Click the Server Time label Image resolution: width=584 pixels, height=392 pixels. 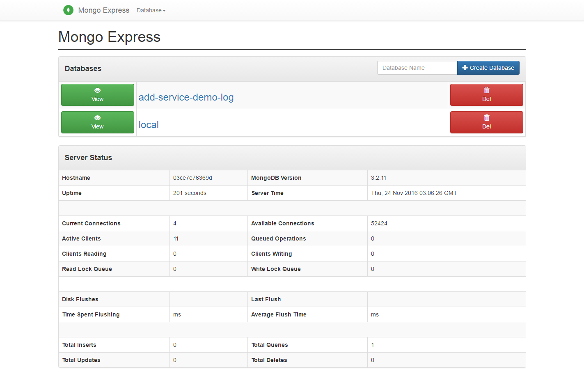267,193
